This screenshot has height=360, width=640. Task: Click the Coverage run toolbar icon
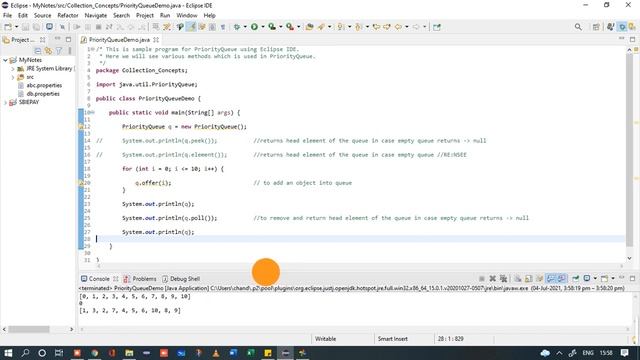pos(272,27)
